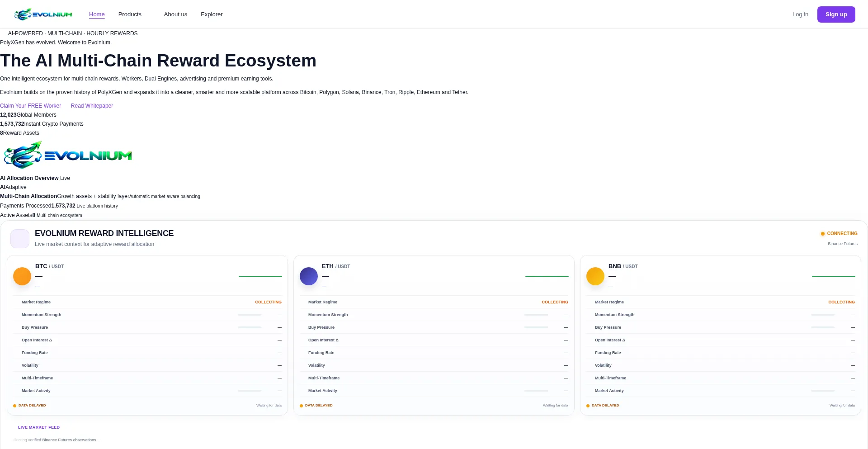Click the BNB yellow coin icon
The height and width of the screenshot is (449, 868).
[x=595, y=276]
